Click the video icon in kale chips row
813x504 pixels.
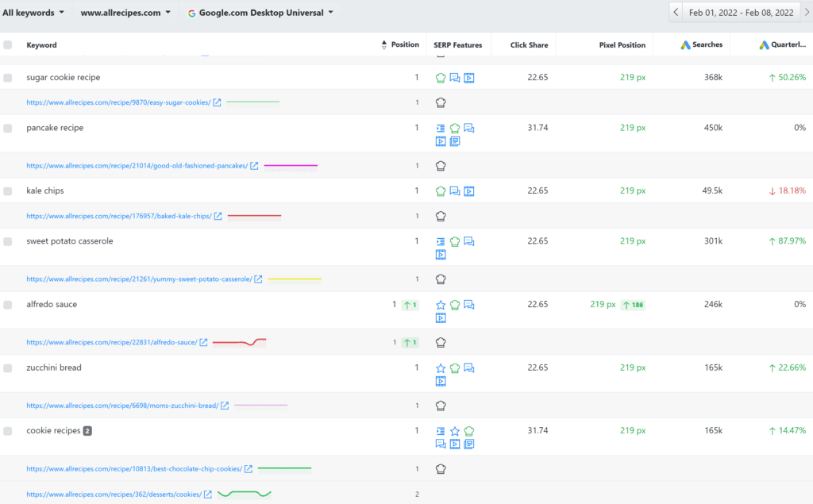tap(468, 190)
